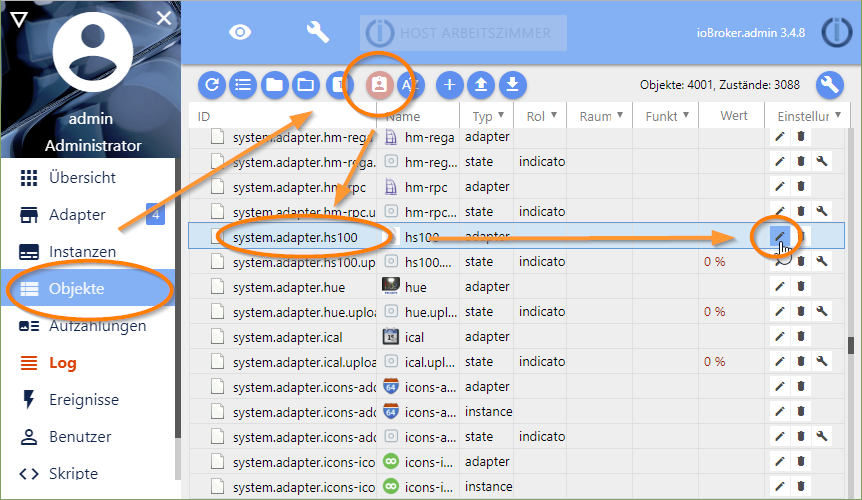Edit the system.adapter.ical adapter
Screen dimensions: 862x500
tap(780, 336)
